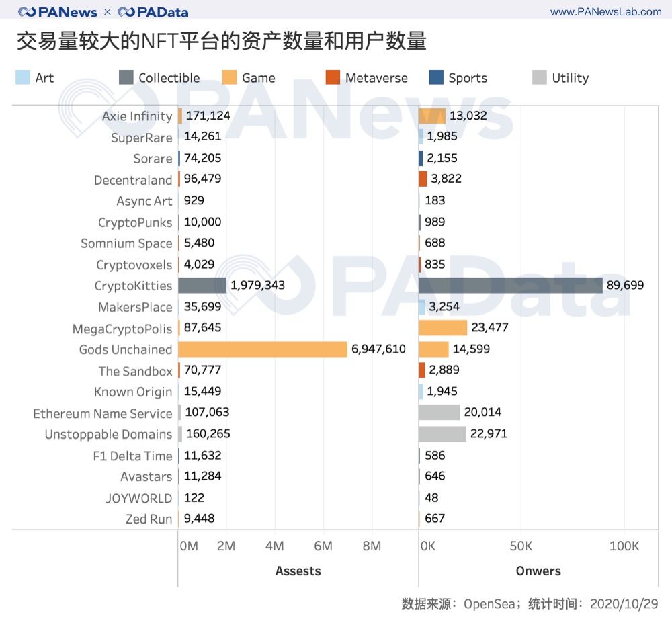
Task: Click the Sports legend color swatch
Action: (435, 77)
